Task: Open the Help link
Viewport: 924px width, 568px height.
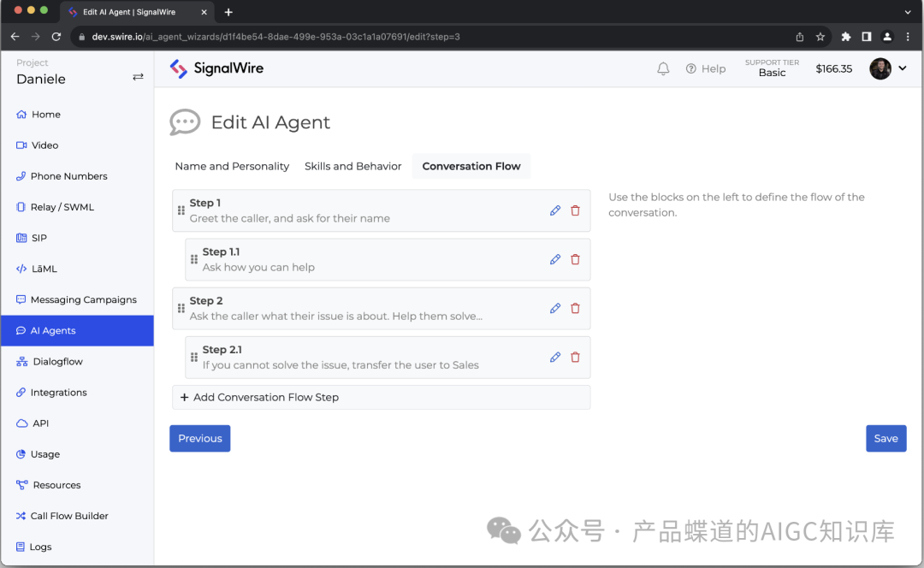Action: pyautogui.click(x=706, y=69)
